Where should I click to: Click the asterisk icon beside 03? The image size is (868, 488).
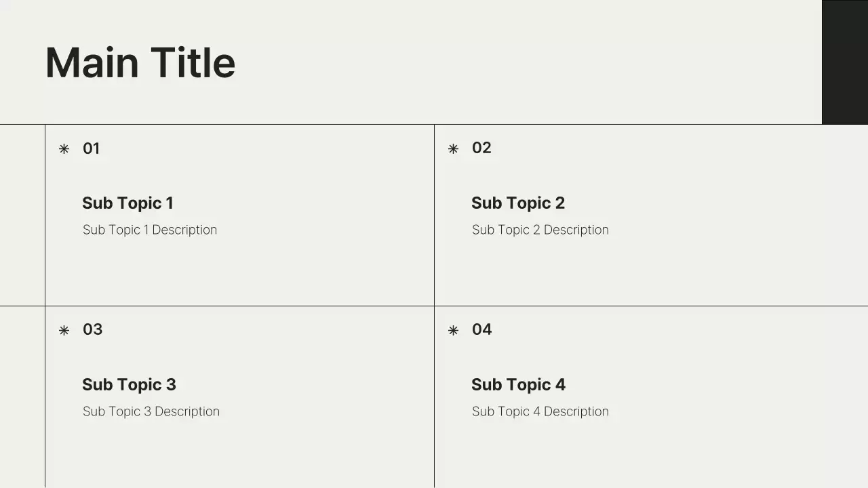[x=64, y=330]
